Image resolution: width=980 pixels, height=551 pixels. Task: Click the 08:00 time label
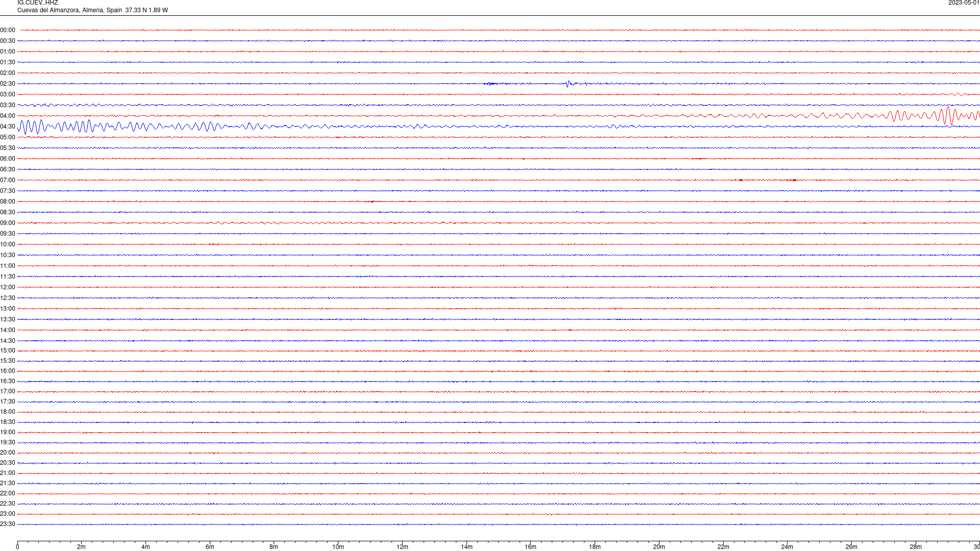coord(8,202)
